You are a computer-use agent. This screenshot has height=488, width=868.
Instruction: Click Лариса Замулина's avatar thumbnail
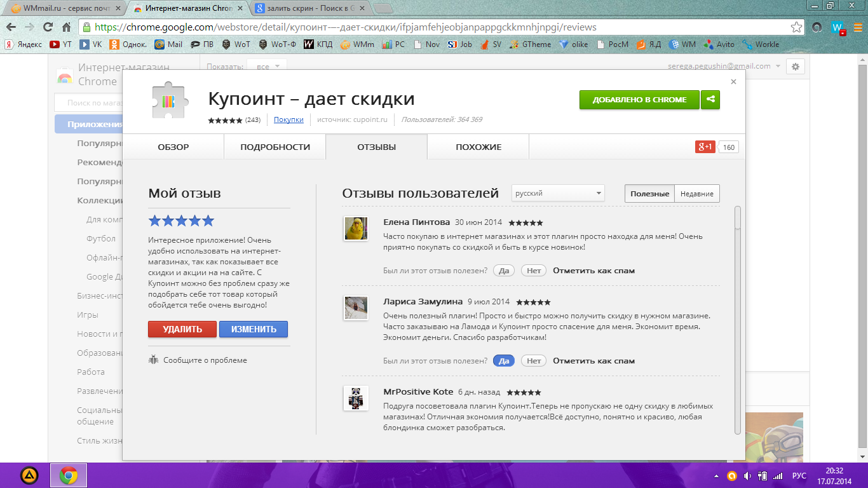coord(356,308)
